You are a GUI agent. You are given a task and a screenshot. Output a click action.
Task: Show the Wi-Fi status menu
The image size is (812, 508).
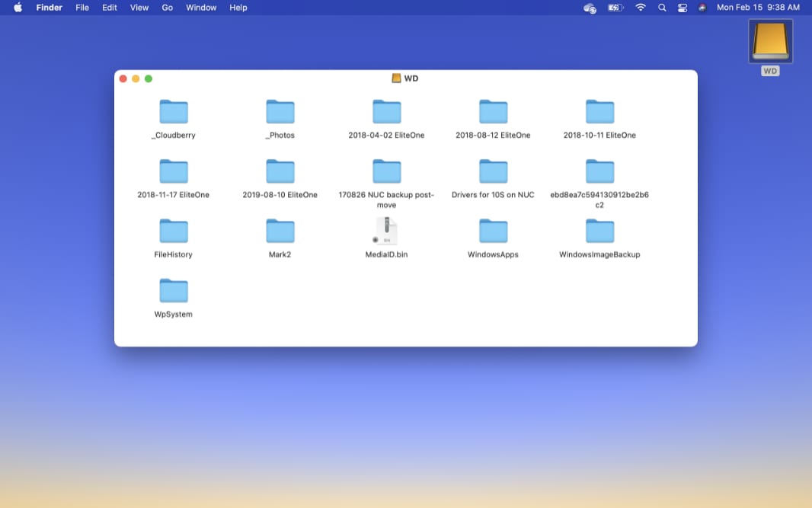[x=640, y=8]
